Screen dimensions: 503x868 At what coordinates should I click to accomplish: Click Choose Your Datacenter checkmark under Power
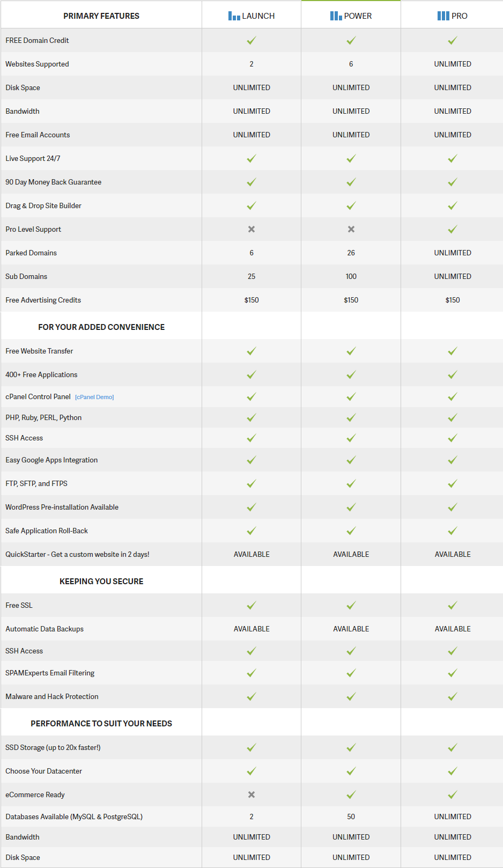[x=351, y=771]
